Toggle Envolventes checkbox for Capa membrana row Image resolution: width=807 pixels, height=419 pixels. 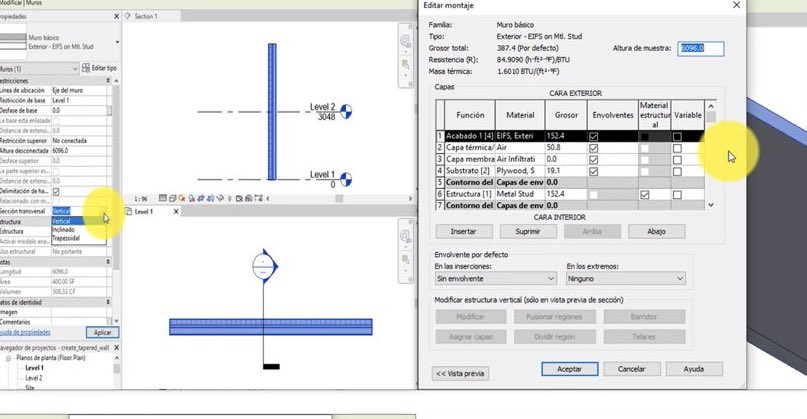click(x=593, y=160)
